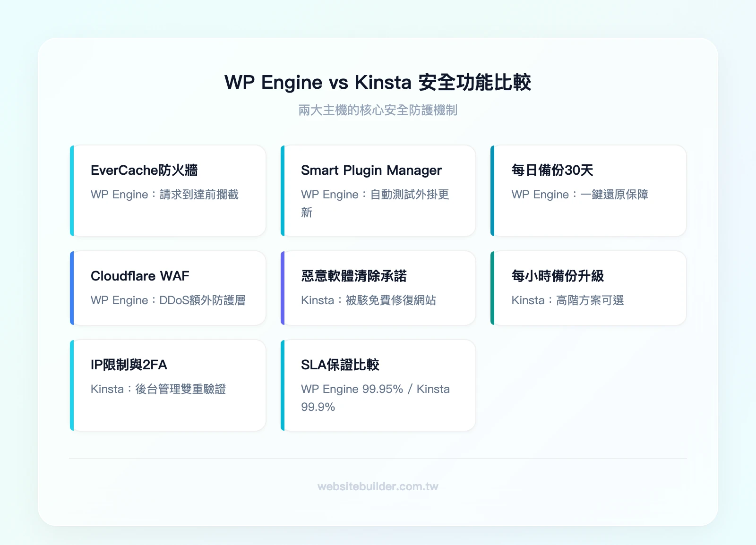Select the '惡意軟體清除承諾' card heading

coord(354,276)
